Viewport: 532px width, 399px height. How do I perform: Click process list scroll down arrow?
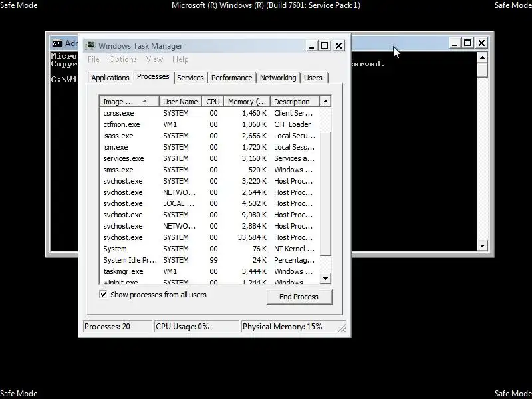click(325, 279)
